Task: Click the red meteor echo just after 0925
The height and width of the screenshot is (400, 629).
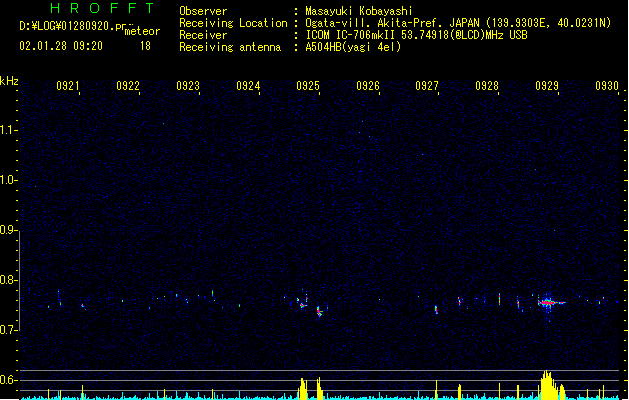Action: coord(319,312)
